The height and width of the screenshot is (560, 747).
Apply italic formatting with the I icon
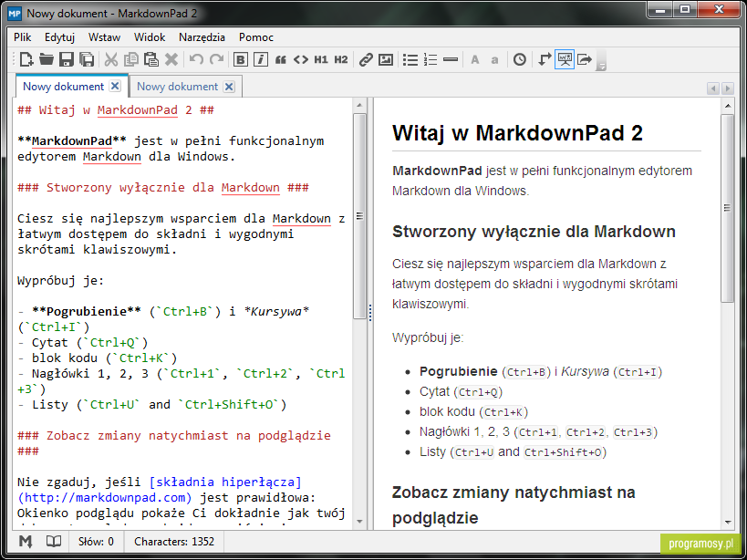pyautogui.click(x=261, y=59)
